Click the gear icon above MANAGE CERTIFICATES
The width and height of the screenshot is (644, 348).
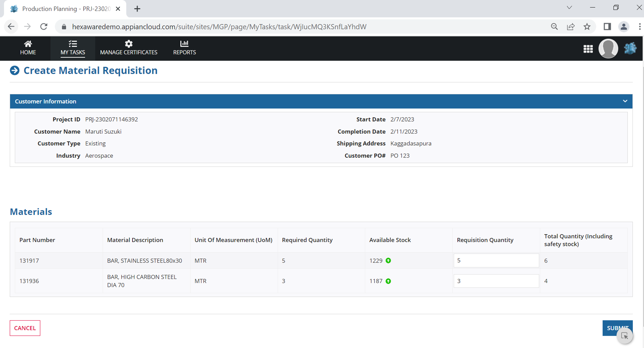128,44
